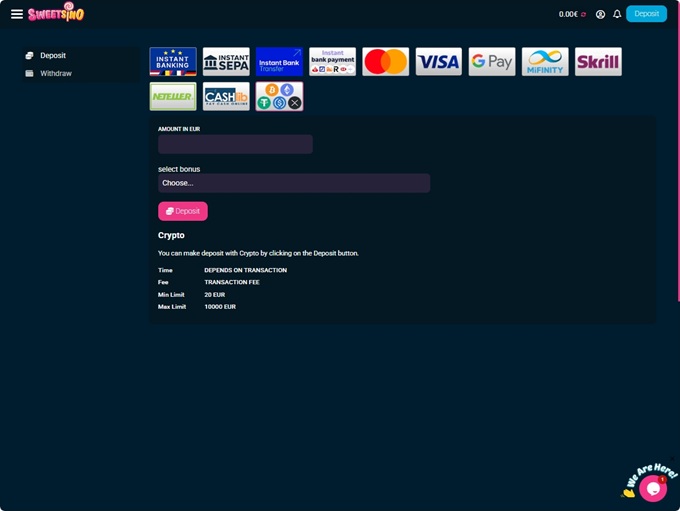Select the Withdraw sidebar item
680x511 pixels.
coord(81,73)
